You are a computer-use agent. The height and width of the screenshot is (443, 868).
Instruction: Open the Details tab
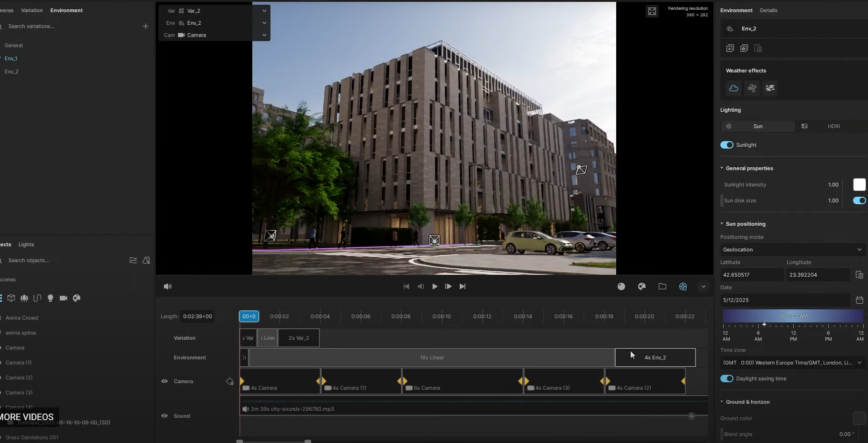[x=768, y=10]
